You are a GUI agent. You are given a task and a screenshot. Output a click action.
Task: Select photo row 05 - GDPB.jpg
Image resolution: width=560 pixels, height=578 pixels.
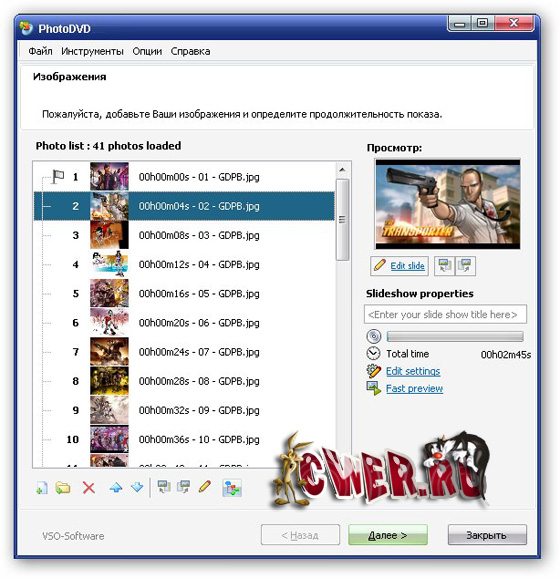184,293
